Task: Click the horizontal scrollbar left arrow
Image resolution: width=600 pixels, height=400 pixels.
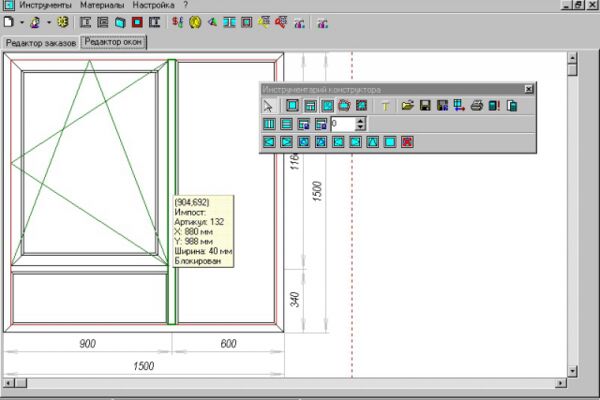Action: (x=8, y=382)
